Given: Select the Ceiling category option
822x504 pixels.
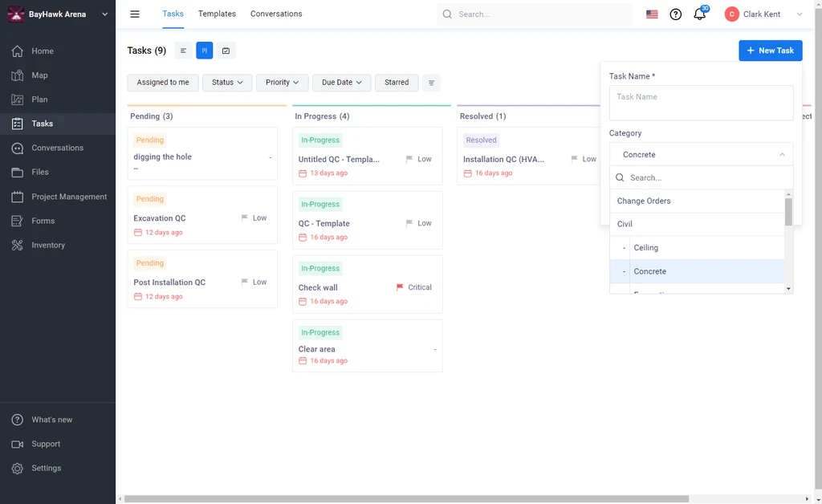Looking at the screenshot, I should tap(698, 248).
